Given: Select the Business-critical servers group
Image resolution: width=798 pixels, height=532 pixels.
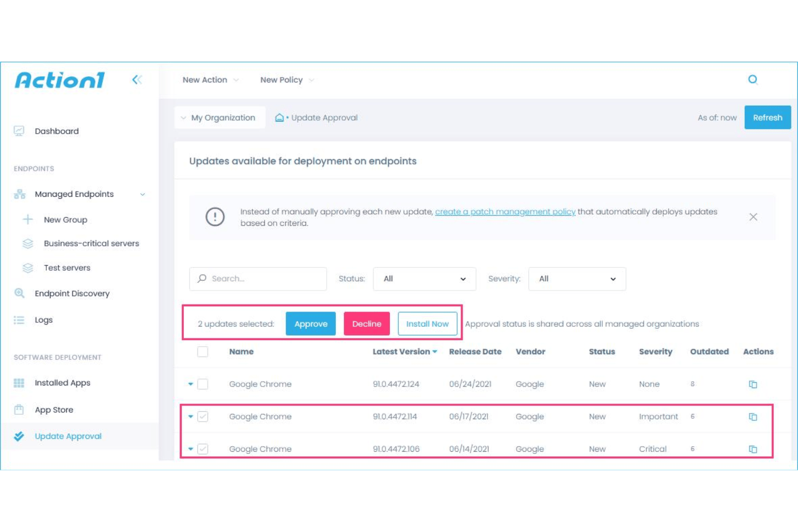Looking at the screenshot, I should tap(92, 244).
